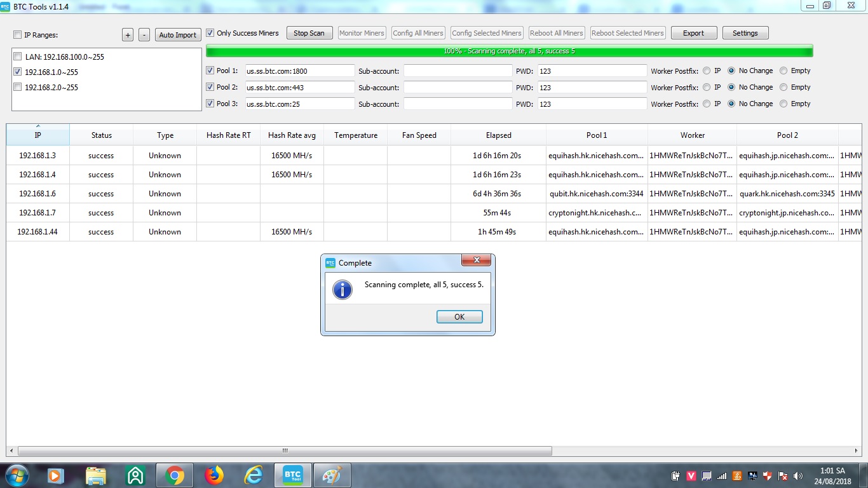Select the row with IP 192.168.1.3
868x488 pixels.
pyautogui.click(x=434, y=156)
